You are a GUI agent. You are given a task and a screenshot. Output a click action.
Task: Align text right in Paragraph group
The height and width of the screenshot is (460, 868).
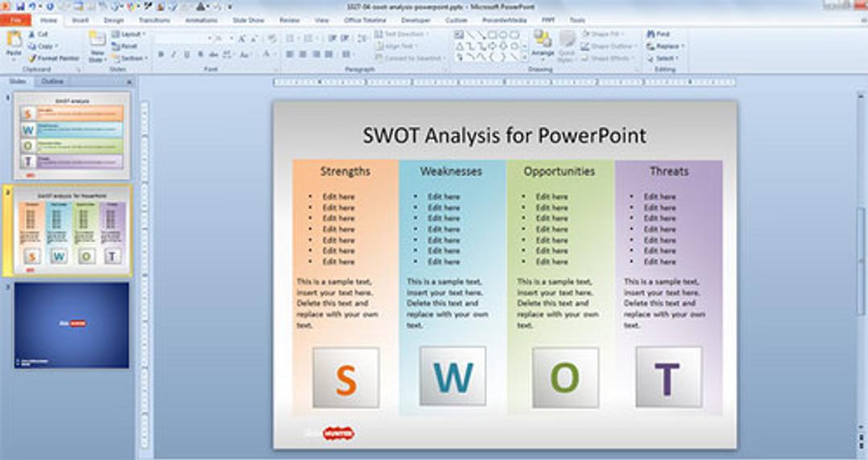(316, 55)
